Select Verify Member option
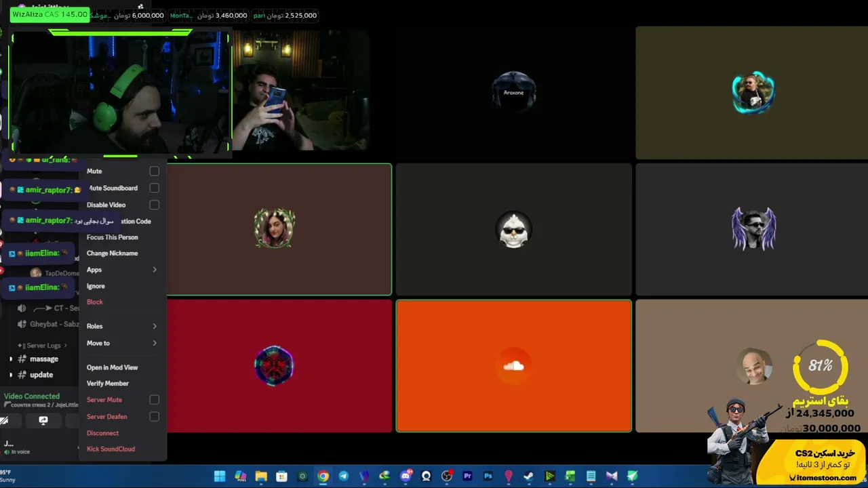Image resolution: width=868 pixels, height=488 pixels. pyautogui.click(x=108, y=384)
